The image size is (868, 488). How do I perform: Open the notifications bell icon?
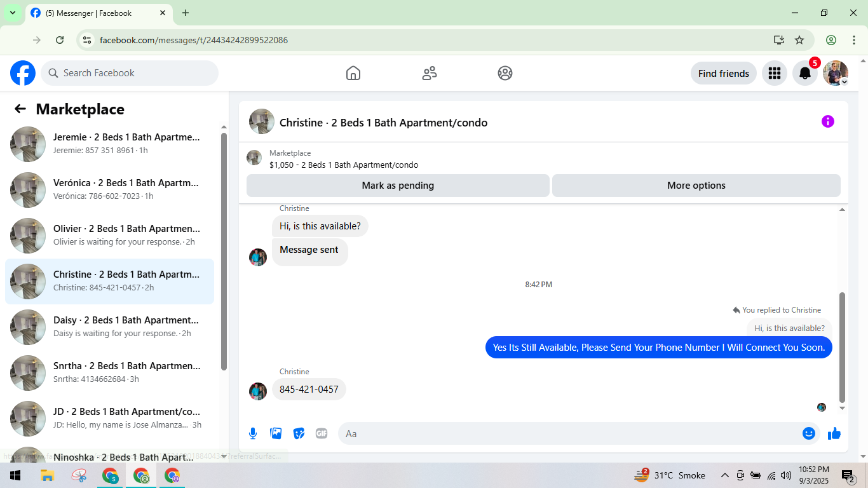coord(804,73)
